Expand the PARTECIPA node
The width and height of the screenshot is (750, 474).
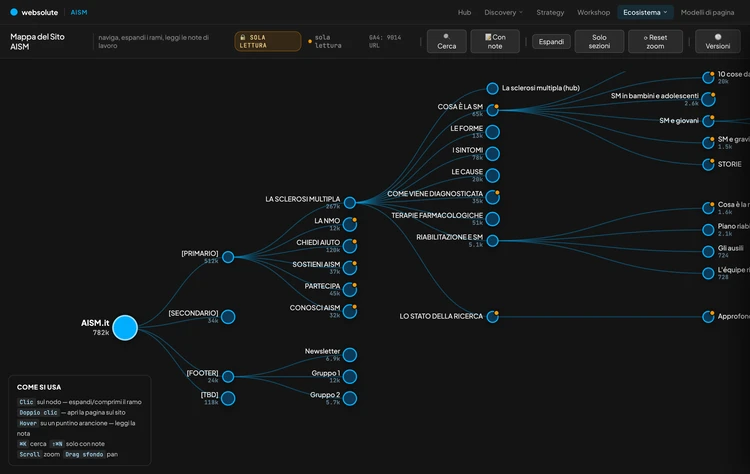[350, 289]
